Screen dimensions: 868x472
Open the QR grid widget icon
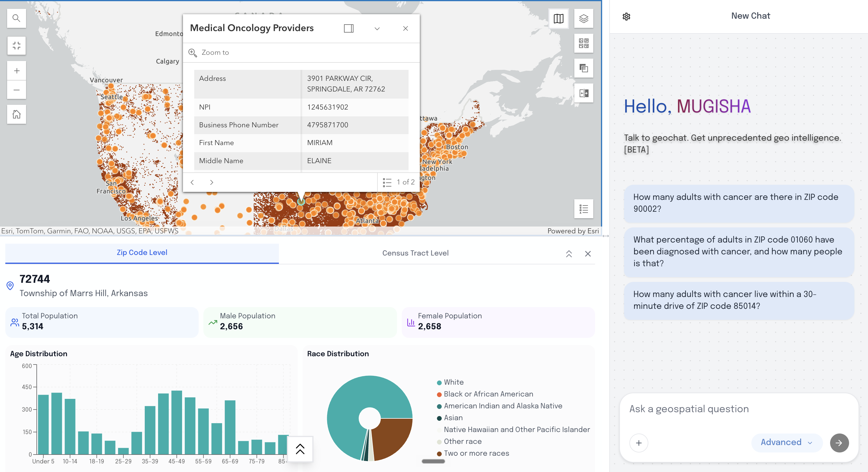point(584,43)
